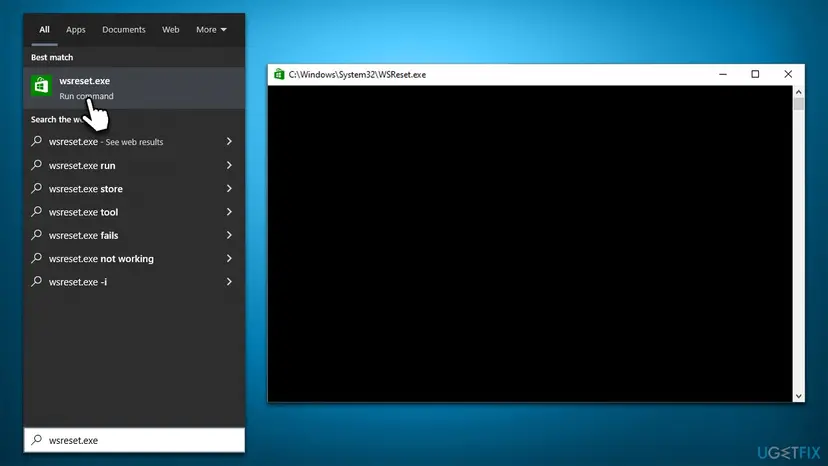This screenshot has width=828, height=466.
Task: Expand chevron for 'wsreset.exe fails' row
Action: [x=229, y=235]
